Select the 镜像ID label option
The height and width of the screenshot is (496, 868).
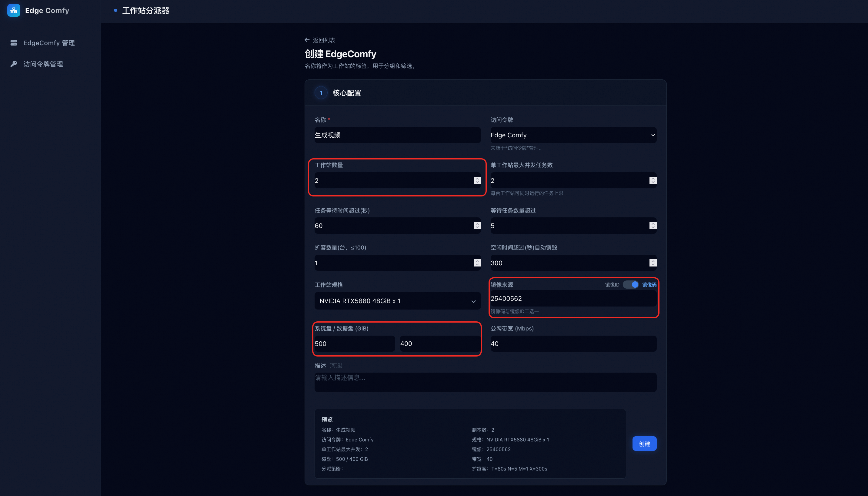[x=612, y=285]
